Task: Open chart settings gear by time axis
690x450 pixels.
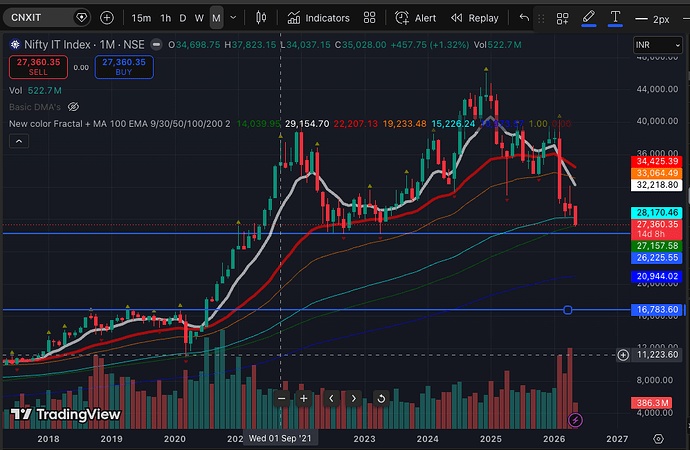Action: click(658, 439)
